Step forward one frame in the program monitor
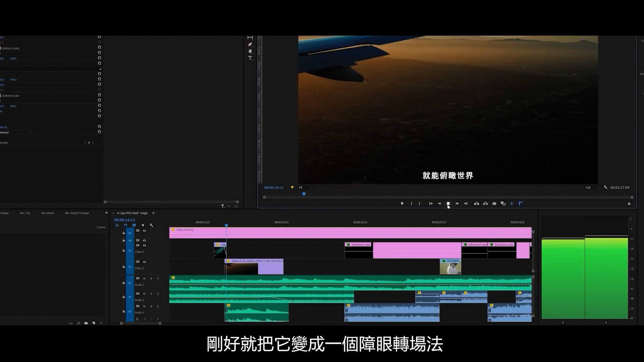Screen dimensions: 644x362 pos(457,203)
